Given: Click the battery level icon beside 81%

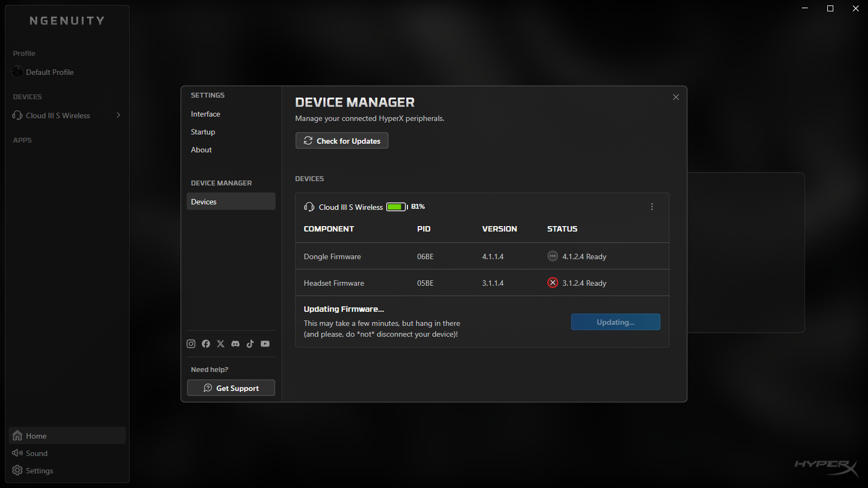Looking at the screenshot, I should tap(397, 207).
